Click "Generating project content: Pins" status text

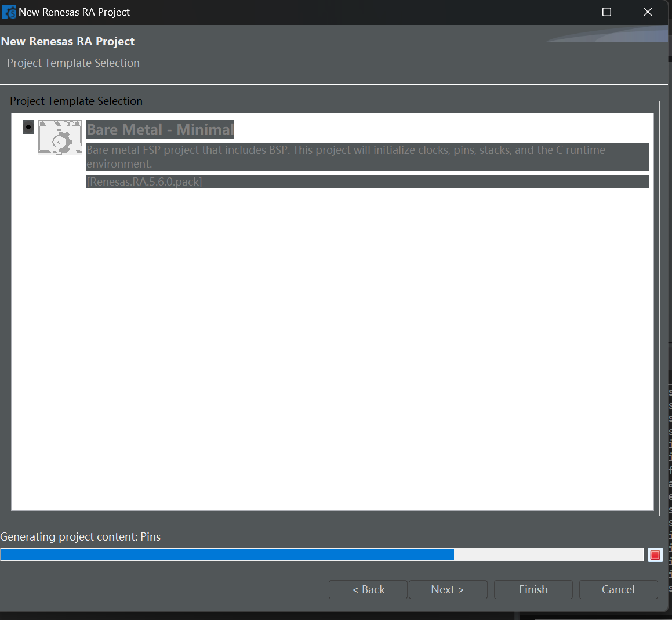coord(81,537)
